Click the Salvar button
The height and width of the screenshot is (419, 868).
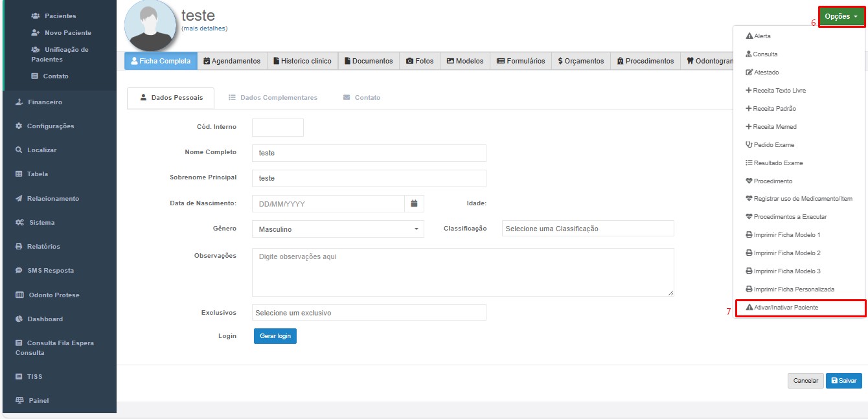[843, 381]
